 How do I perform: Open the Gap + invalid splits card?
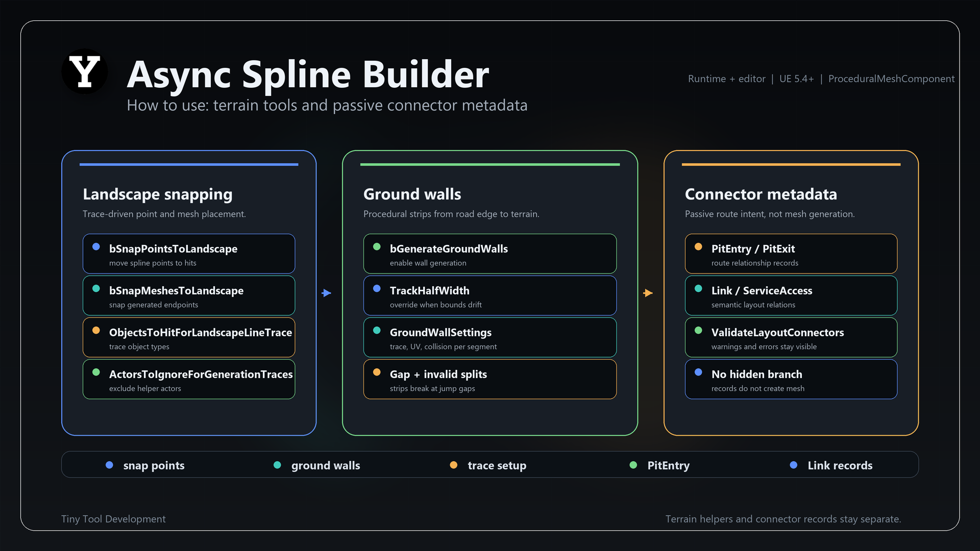tap(490, 379)
